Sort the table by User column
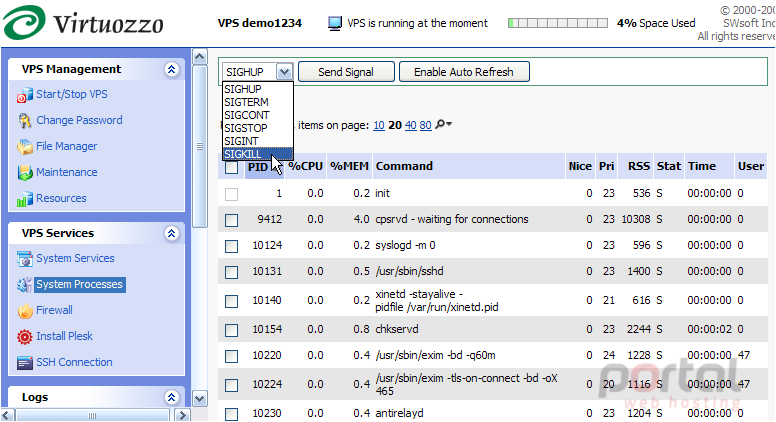Image resolution: width=776 pixels, height=422 pixels. (x=751, y=166)
